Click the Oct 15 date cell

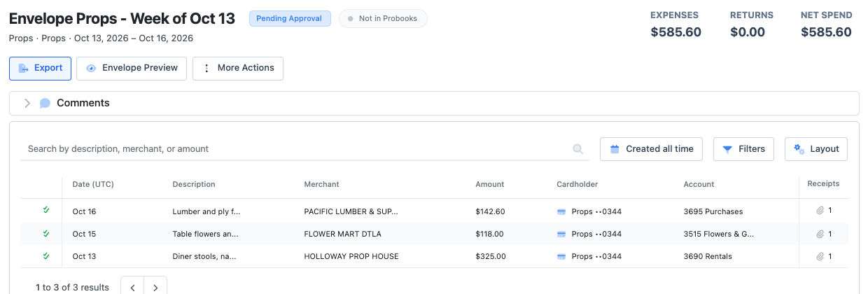point(84,234)
